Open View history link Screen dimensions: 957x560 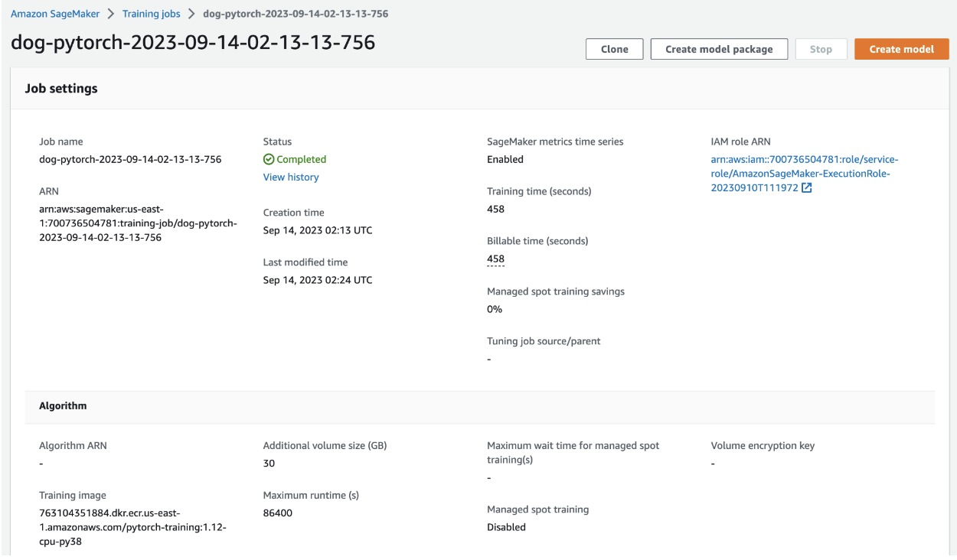(291, 177)
